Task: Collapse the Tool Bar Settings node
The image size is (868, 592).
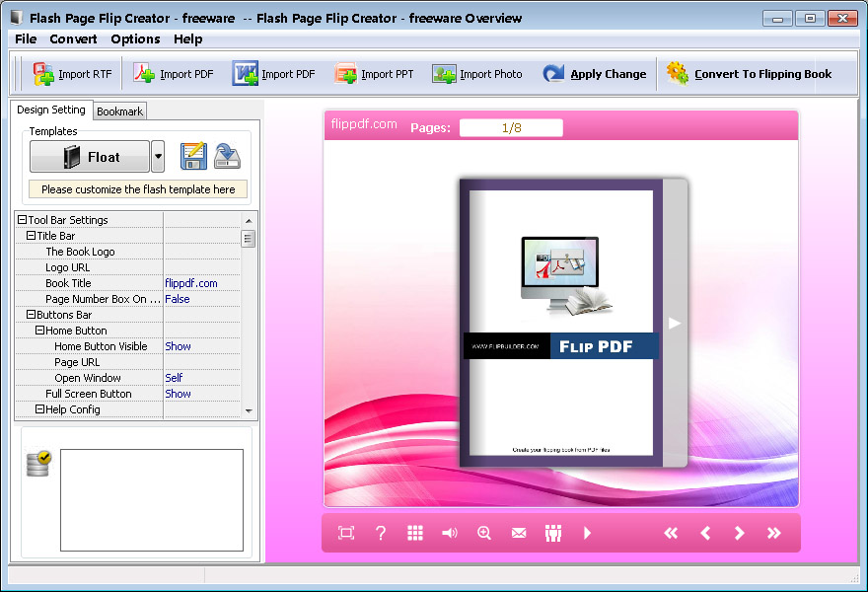Action: click(x=22, y=220)
